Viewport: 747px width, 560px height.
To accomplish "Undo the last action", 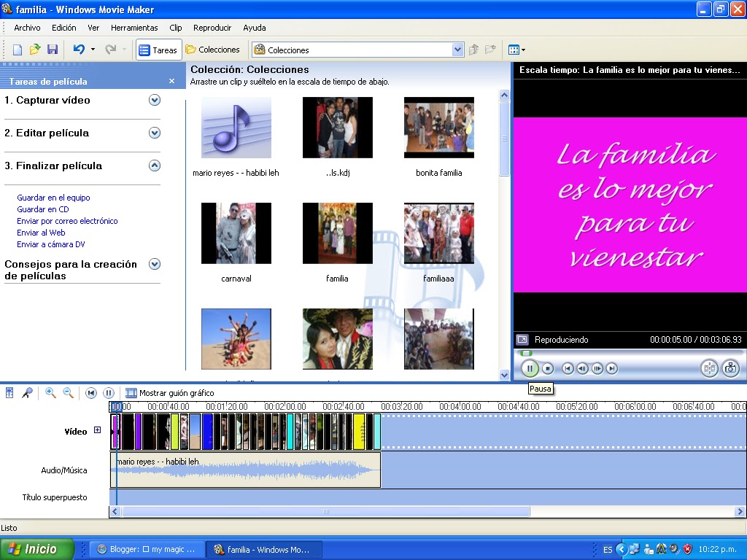I will 79,50.
